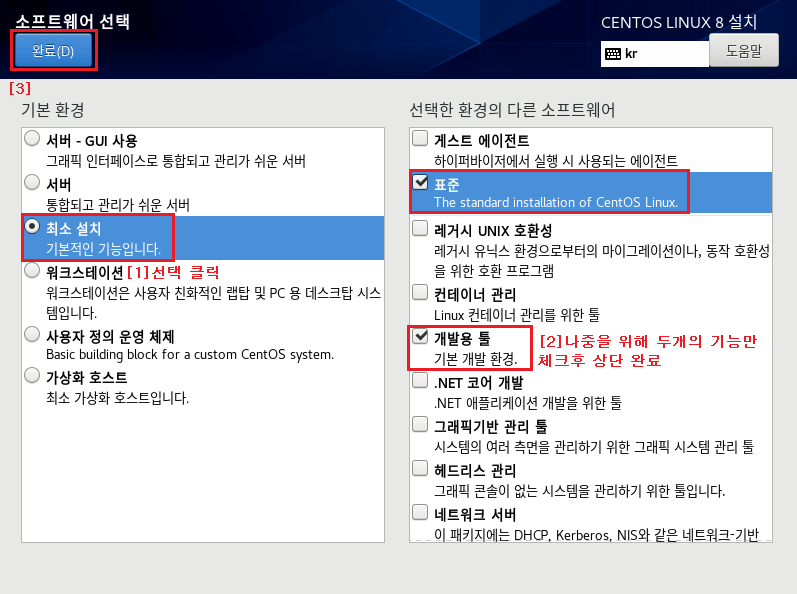Click the 이 패키지에는 DHCP, Kerberos description text
The width and height of the screenshot is (797, 594).
click(596, 535)
